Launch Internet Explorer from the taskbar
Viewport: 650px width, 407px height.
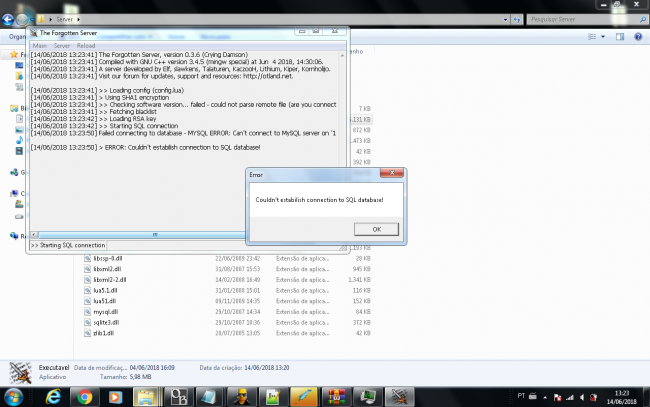click(x=53, y=397)
